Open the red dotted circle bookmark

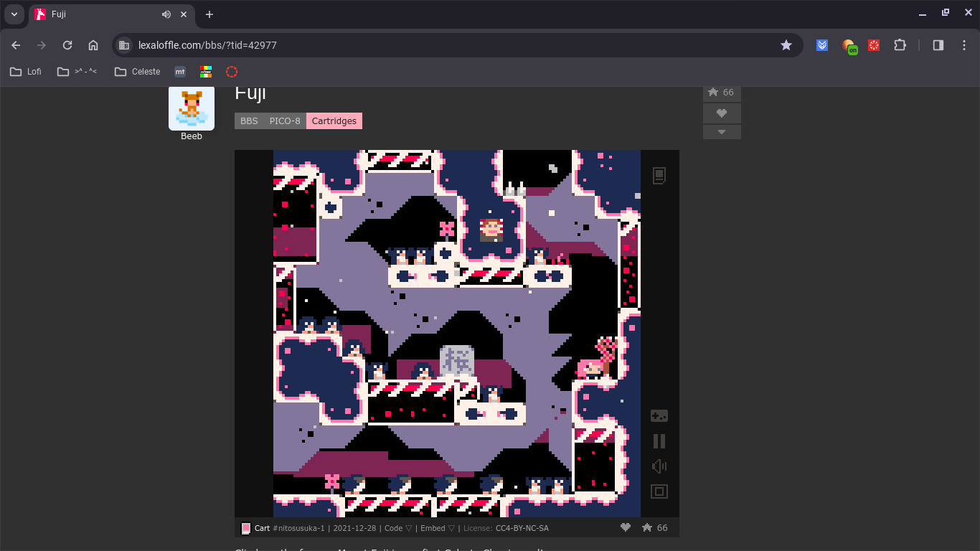point(232,72)
